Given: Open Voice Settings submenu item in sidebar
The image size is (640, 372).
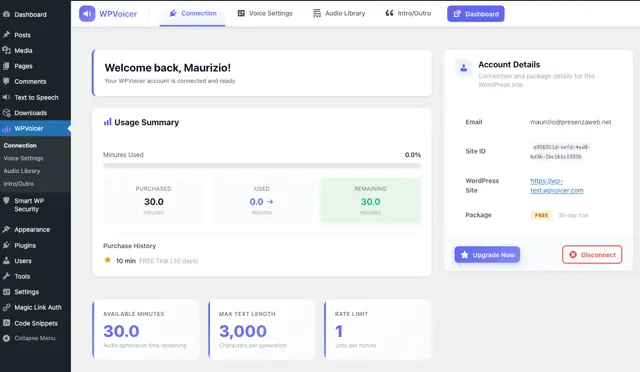Looking at the screenshot, I should (23, 158).
